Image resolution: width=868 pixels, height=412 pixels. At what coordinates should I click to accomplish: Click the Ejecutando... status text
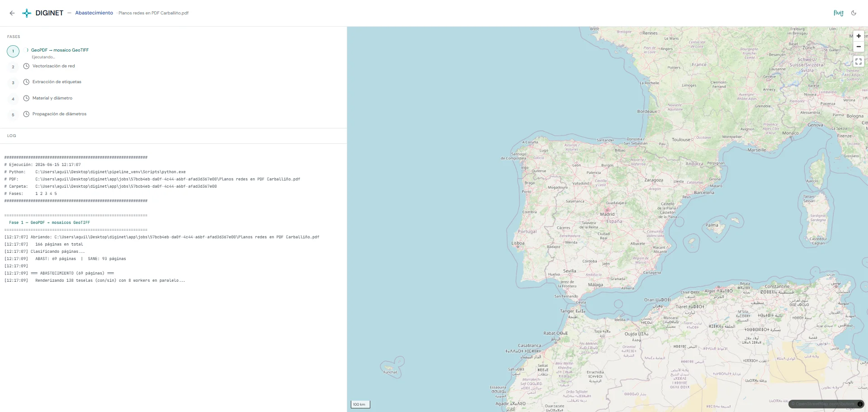click(x=43, y=57)
